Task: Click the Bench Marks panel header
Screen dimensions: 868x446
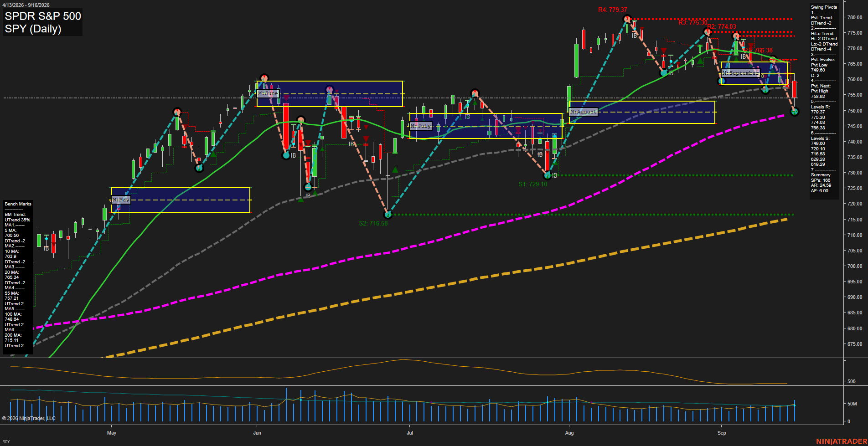Action: coord(18,204)
